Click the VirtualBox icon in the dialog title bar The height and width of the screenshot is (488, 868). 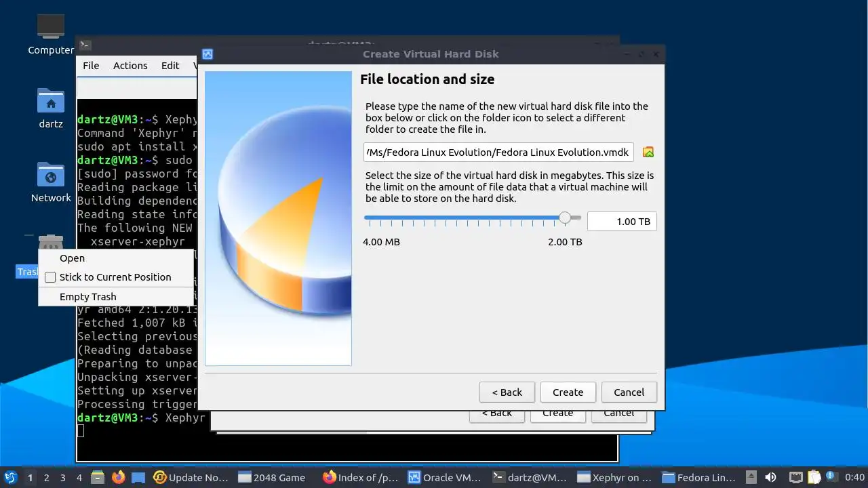click(x=208, y=54)
